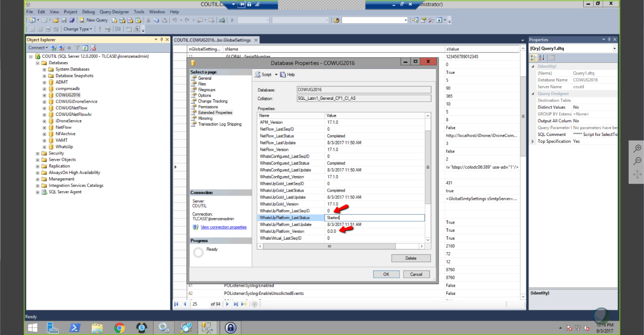Select the Extended Properties page
Viewport: 644px width, 335px height.
pyautogui.click(x=215, y=113)
